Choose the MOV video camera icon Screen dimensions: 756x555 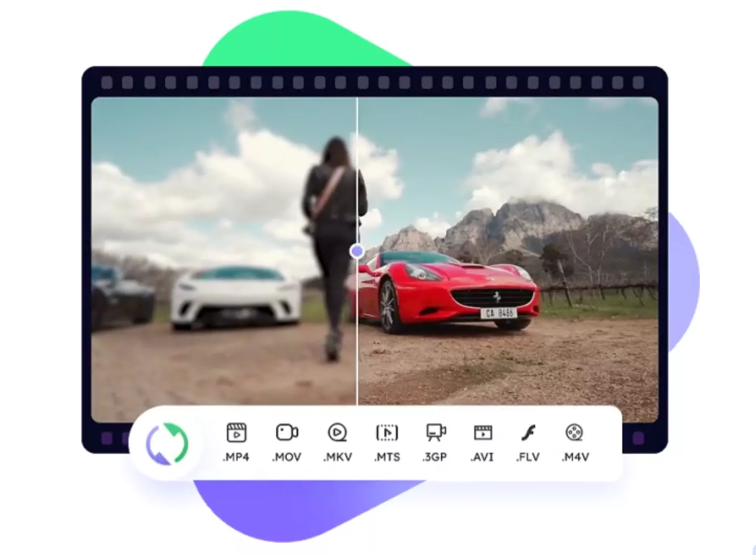(287, 433)
